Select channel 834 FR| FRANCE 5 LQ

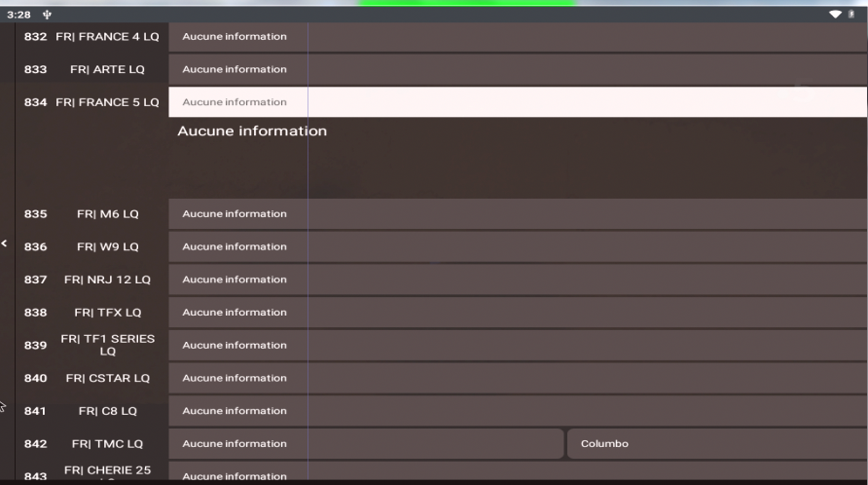(x=92, y=102)
